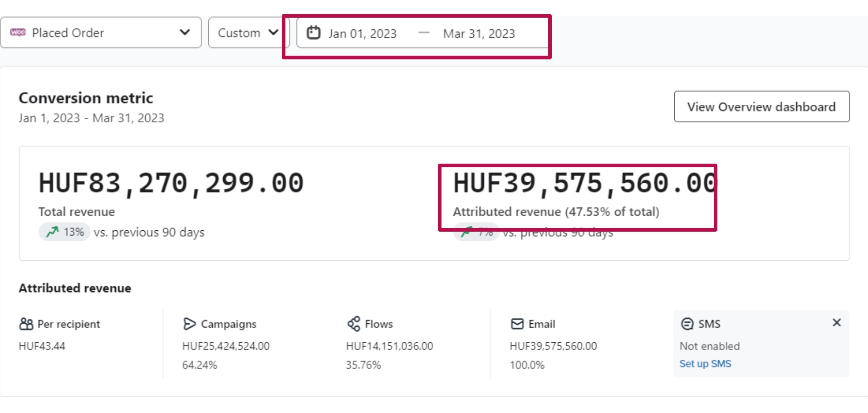Click the Placed Order dropdown chevron
Image resolution: width=868 pixels, height=413 pixels.
(x=185, y=32)
